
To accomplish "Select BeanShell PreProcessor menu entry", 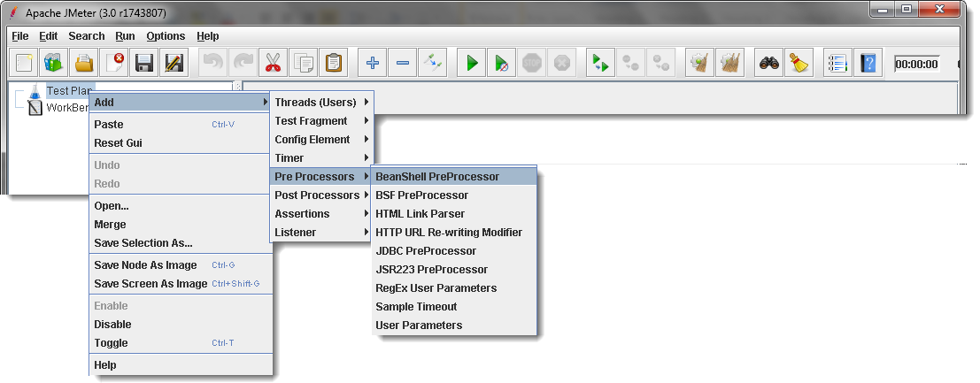I will (x=437, y=177).
